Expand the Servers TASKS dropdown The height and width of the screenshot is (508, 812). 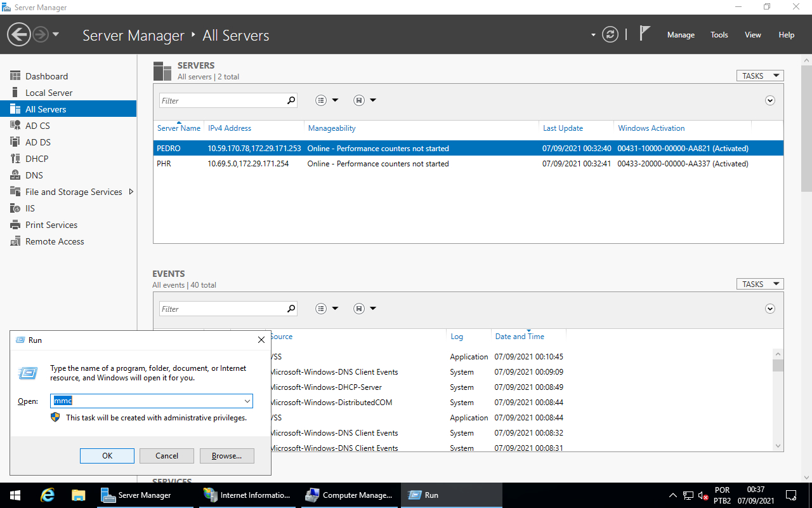760,76
